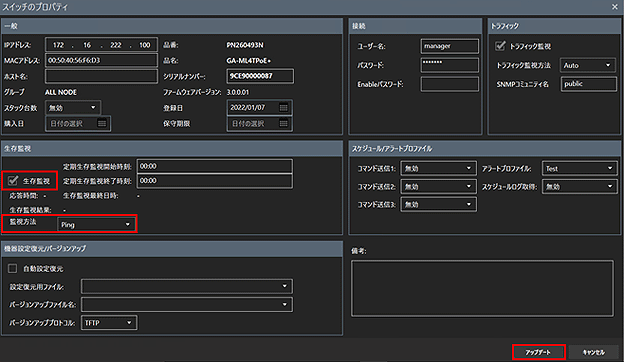Open the バージョンアップファイル名 dropdown

187,305
